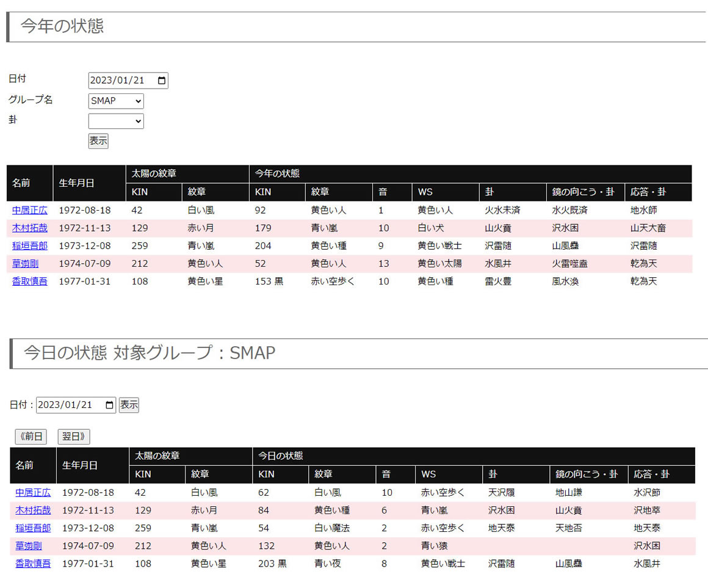
Task: Open calendar picker in the lower 日付 field
Action: click(109, 405)
